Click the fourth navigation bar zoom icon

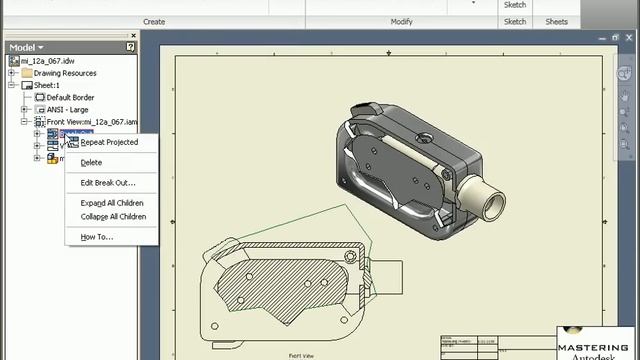pos(624,128)
